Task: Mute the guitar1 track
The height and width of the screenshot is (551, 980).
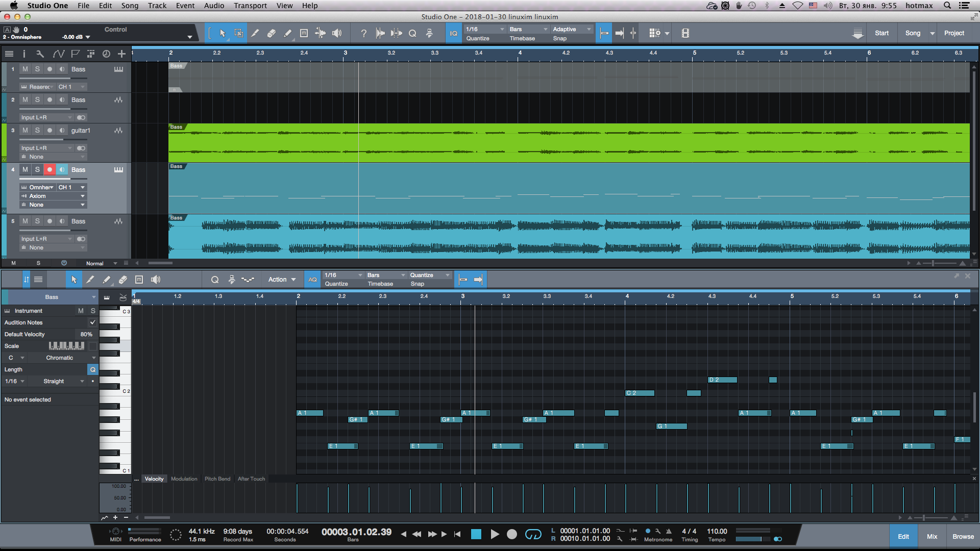Action: [x=25, y=131]
